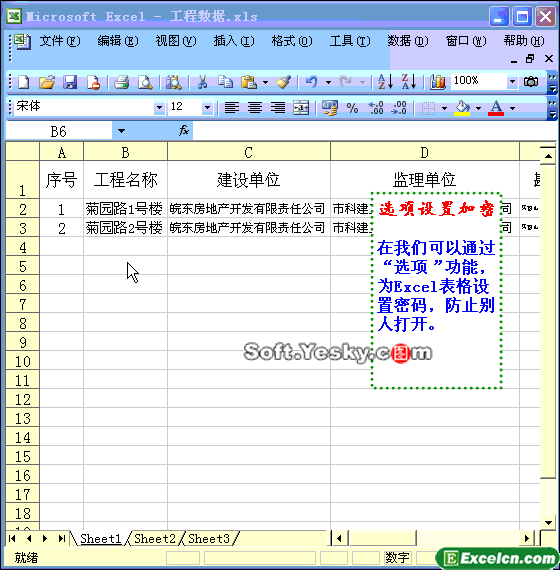
Task: Sort descending Z to A
Action: point(409,82)
